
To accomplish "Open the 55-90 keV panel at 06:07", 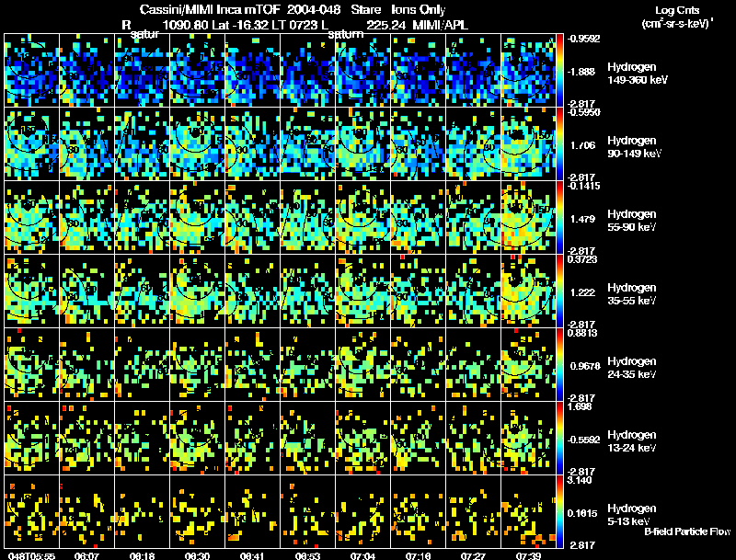I will [x=86, y=218].
